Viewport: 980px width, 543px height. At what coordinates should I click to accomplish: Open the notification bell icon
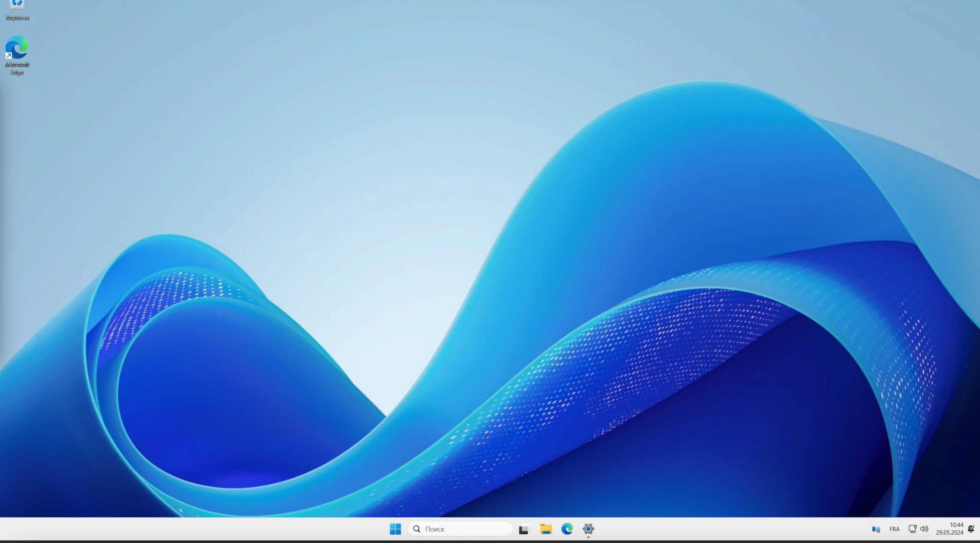point(971,529)
